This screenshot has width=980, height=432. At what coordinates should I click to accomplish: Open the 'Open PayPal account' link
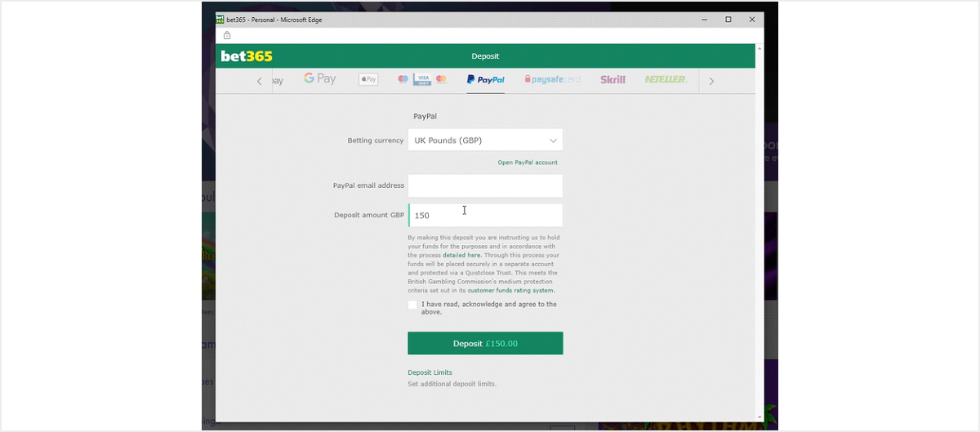pyautogui.click(x=528, y=163)
